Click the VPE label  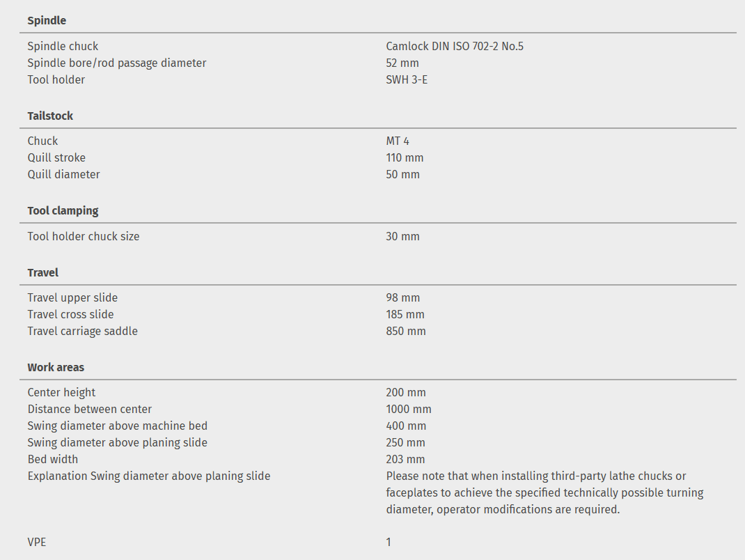click(x=37, y=542)
